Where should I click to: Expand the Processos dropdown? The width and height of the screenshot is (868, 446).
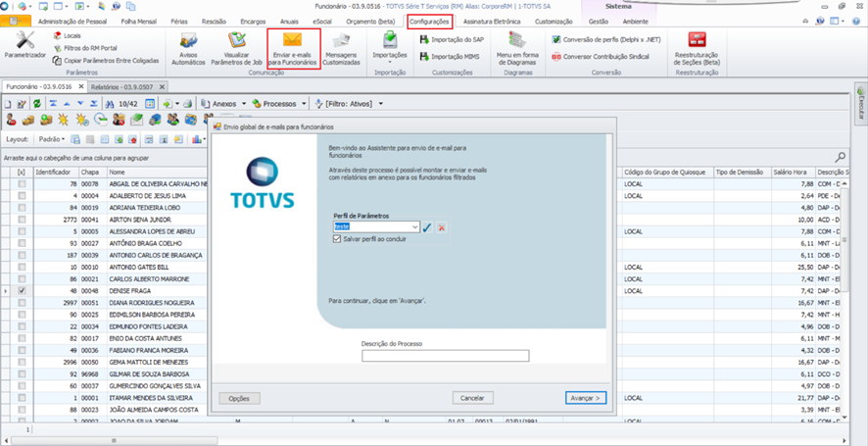pyautogui.click(x=304, y=104)
